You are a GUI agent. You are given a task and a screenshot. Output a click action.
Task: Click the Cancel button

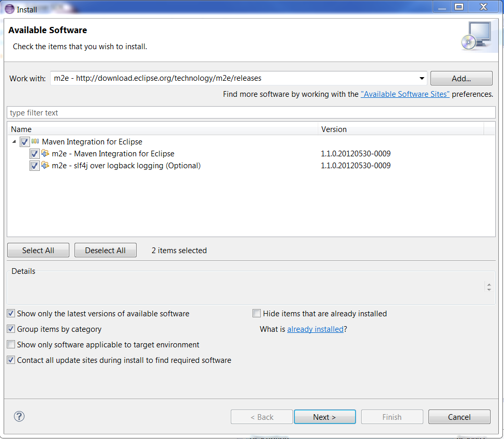pos(459,417)
